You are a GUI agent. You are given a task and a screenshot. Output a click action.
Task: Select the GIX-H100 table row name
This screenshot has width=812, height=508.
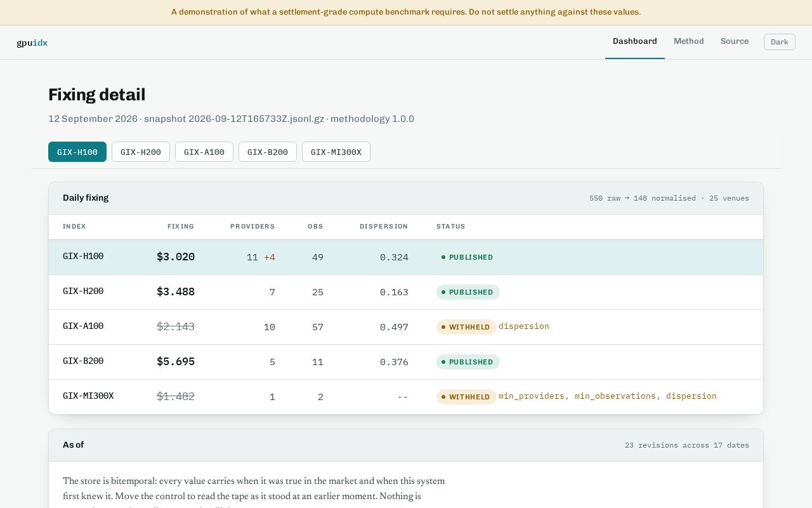[83, 257]
